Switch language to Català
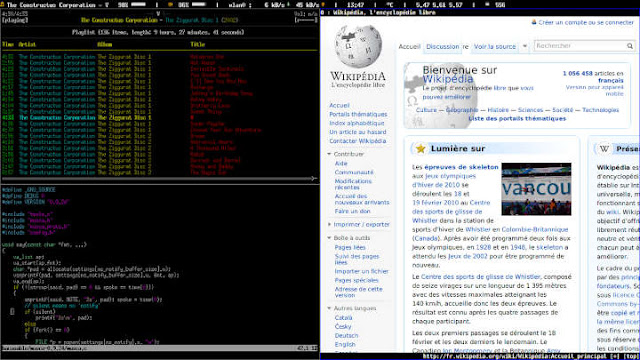Image resolution: width=640 pixels, height=360 pixels. point(343,318)
